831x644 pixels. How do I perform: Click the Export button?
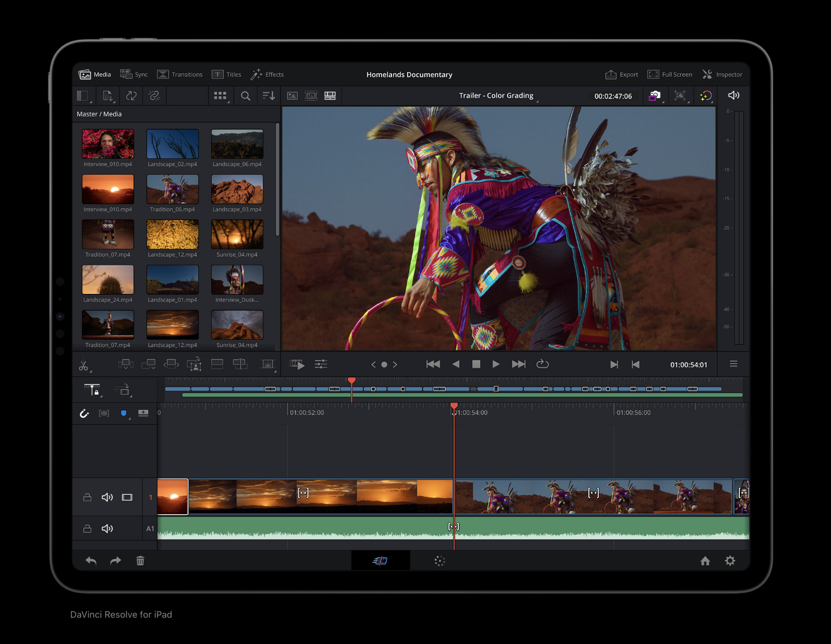tap(622, 74)
